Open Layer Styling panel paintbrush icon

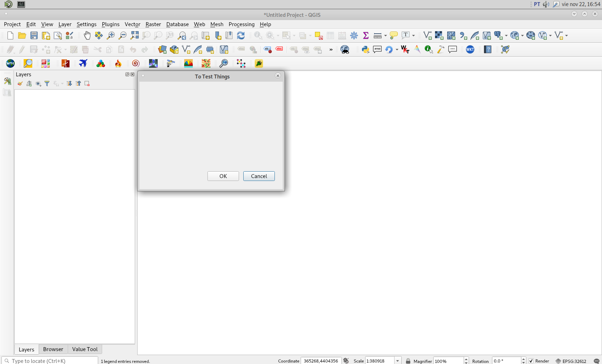pyautogui.click(x=20, y=83)
